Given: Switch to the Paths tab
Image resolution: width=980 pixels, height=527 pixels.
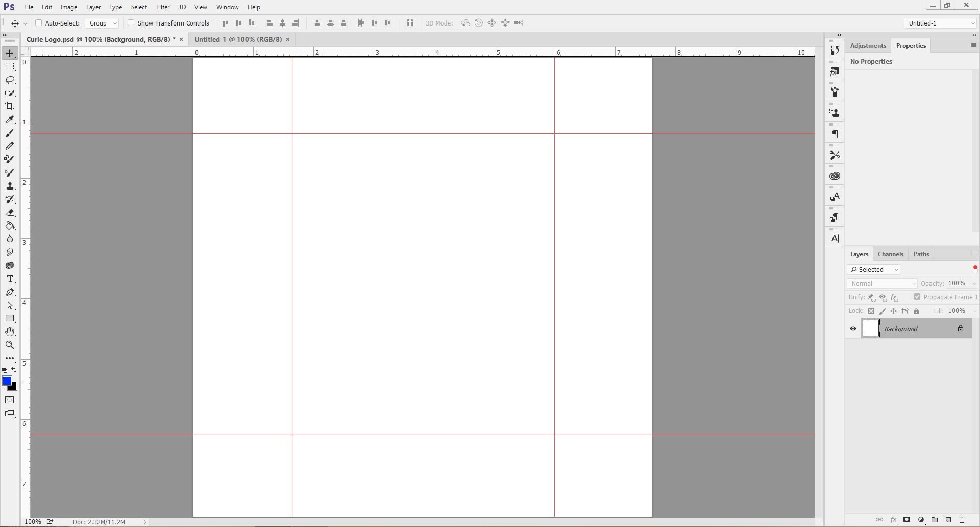Looking at the screenshot, I should tap(921, 254).
